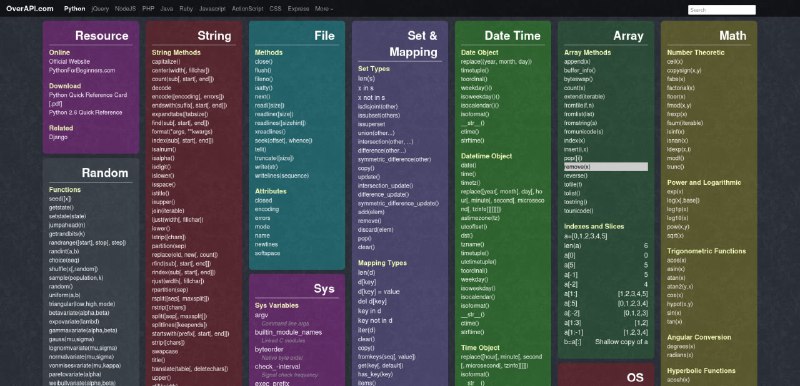This screenshot has width=800, height=386.
Task: Click the highlighted remove(x) array method
Action: [x=606, y=167]
